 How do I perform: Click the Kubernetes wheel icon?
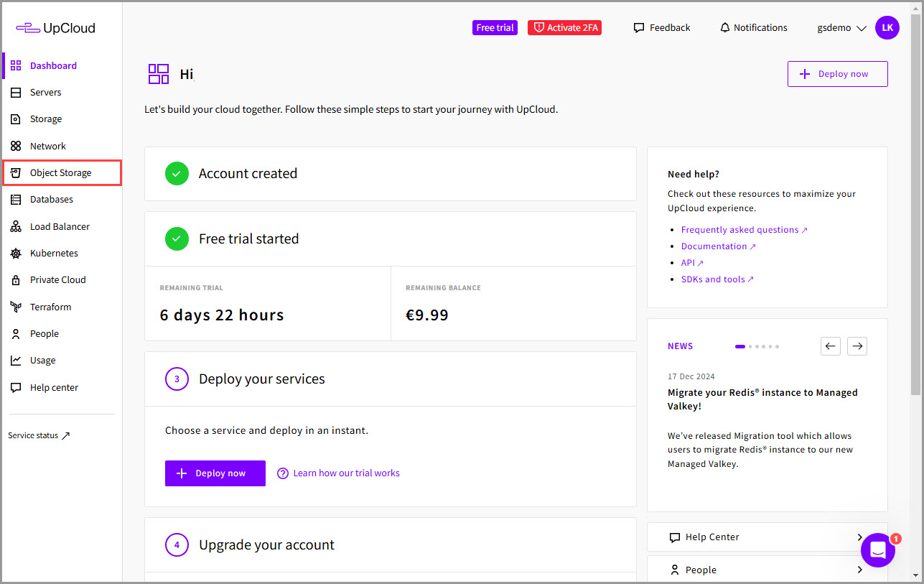point(16,254)
